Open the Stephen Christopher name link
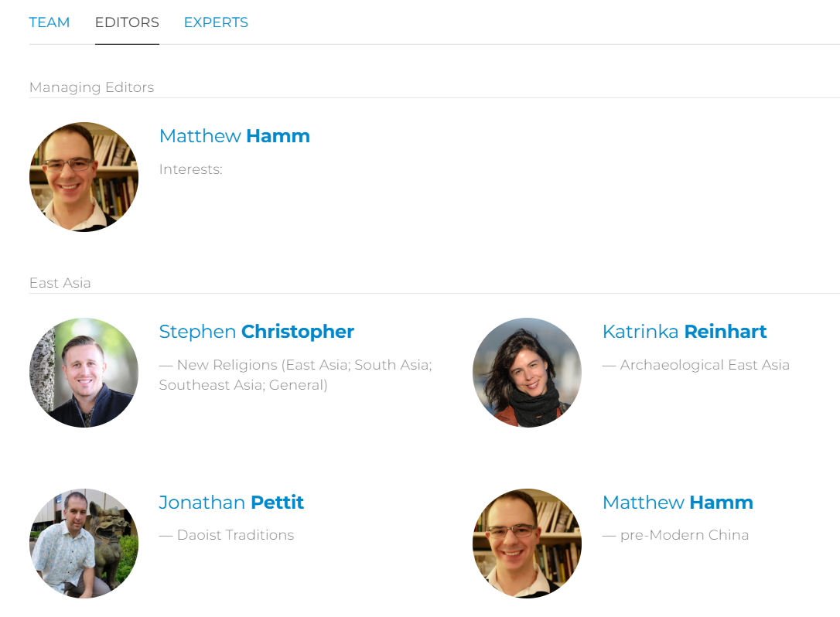The image size is (840, 617). click(x=256, y=332)
